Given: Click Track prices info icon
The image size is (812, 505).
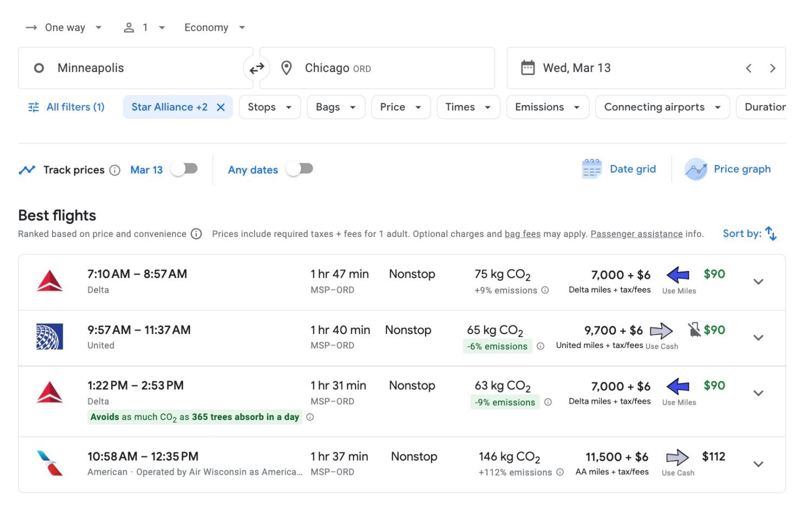Looking at the screenshot, I should (115, 170).
